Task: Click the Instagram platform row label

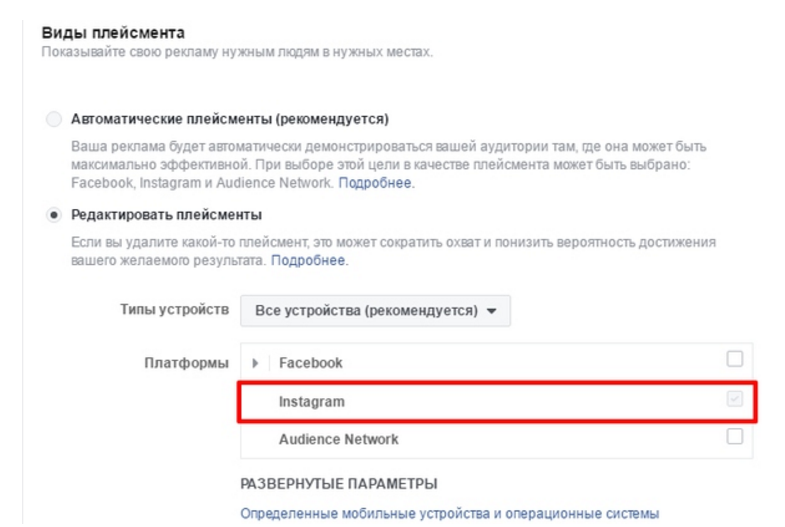Action: coord(311,401)
